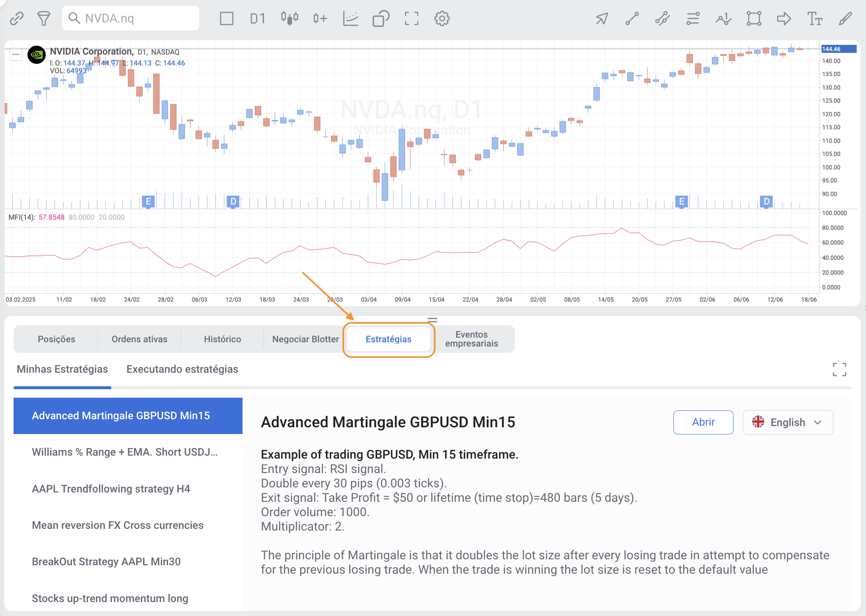This screenshot has width=866, height=616.
Task: Select the trend line drawing tool
Action: point(632,19)
